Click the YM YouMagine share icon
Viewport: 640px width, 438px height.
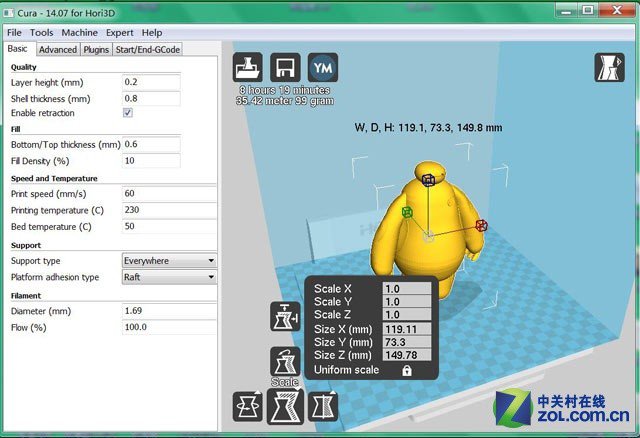click(x=322, y=67)
